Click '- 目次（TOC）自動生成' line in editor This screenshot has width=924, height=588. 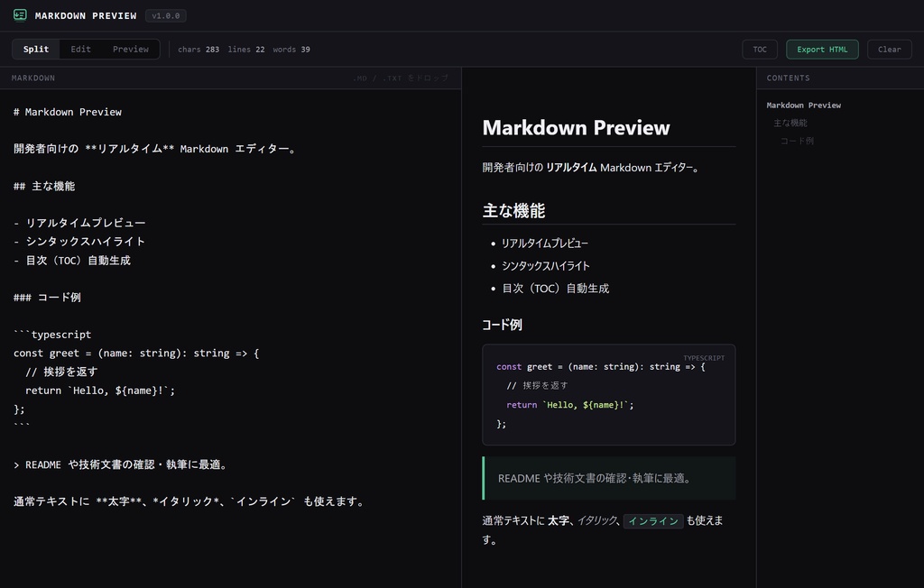72,261
